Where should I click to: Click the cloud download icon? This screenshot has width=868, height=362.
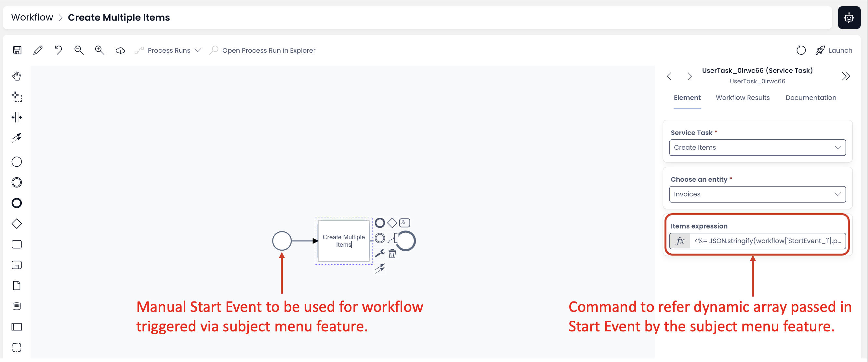click(x=120, y=50)
